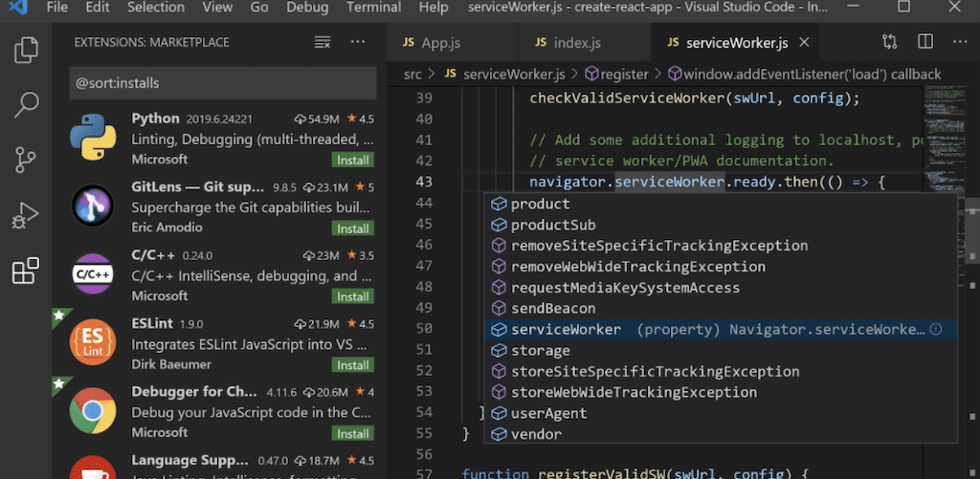Click the extensions search input field
This screenshot has height=479, width=980.
223,82
